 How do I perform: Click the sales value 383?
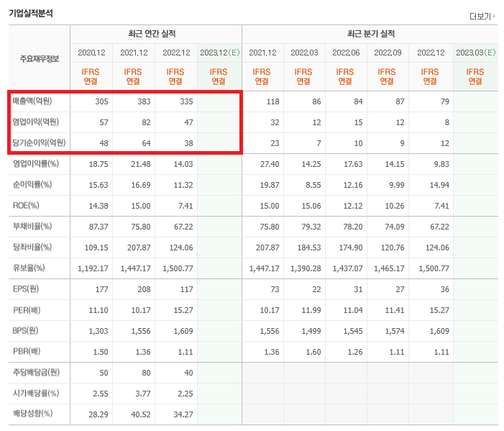[x=144, y=101]
